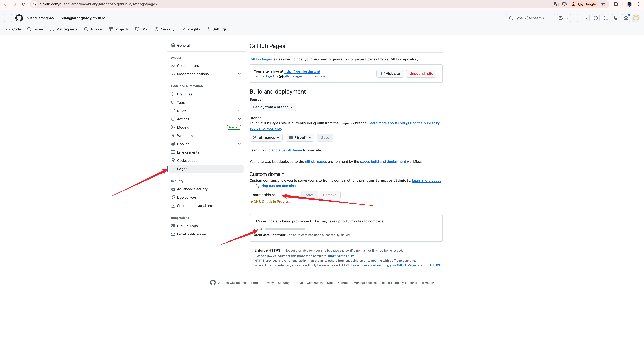The height and width of the screenshot is (350, 644).
Task: Expand the Moderation options chevron
Action: point(239,74)
